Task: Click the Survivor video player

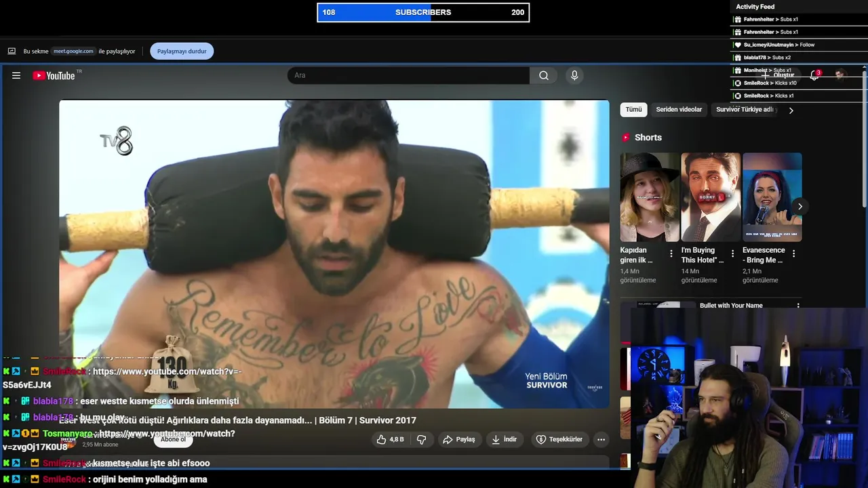Action: tap(334, 254)
